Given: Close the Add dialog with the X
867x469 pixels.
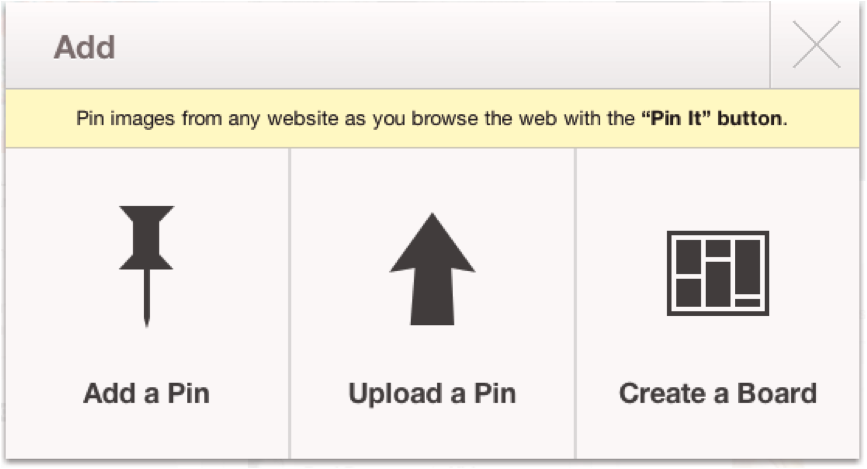Looking at the screenshot, I should pyautogui.click(x=816, y=45).
